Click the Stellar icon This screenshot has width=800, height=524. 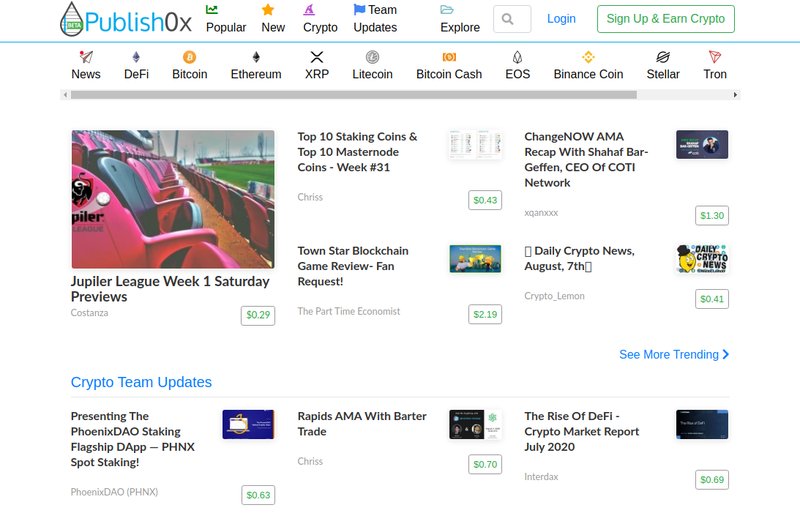pyautogui.click(x=663, y=57)
